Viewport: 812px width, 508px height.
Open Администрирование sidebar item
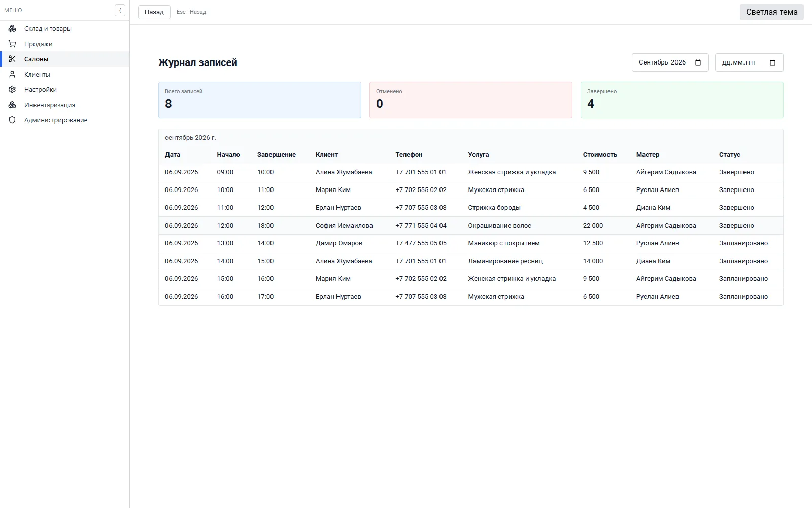point(65,120)
